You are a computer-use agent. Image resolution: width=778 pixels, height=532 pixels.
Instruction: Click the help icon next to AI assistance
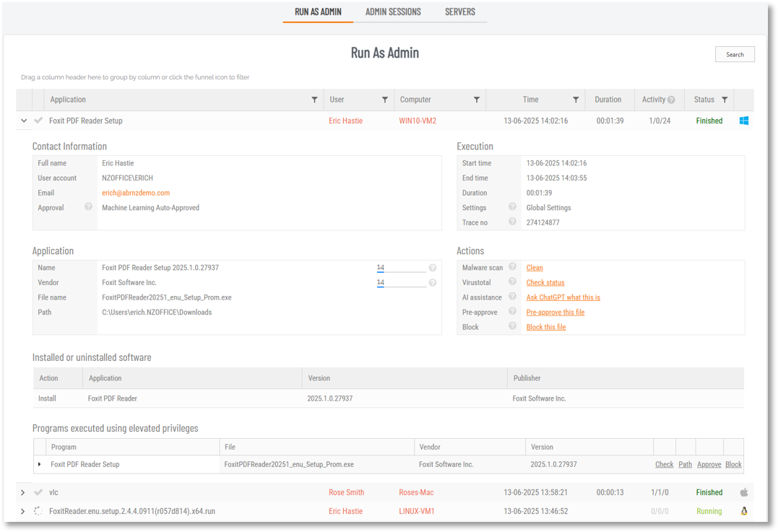click(x=513, y=297)
